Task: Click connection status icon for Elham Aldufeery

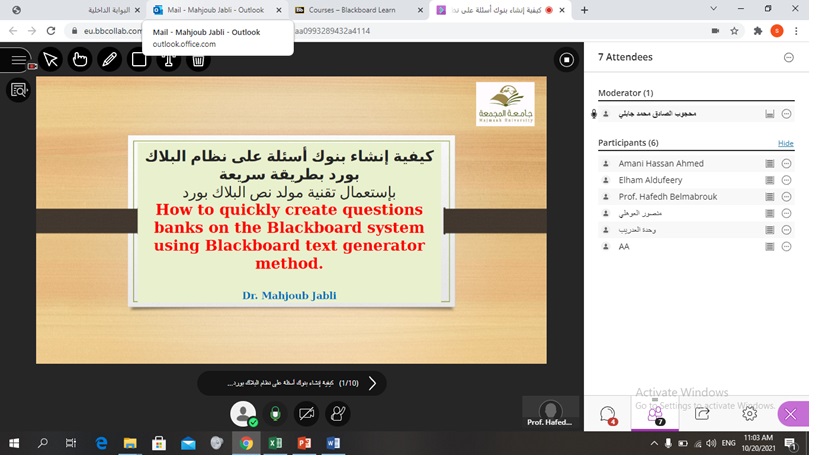Action: tap(769, 180)
